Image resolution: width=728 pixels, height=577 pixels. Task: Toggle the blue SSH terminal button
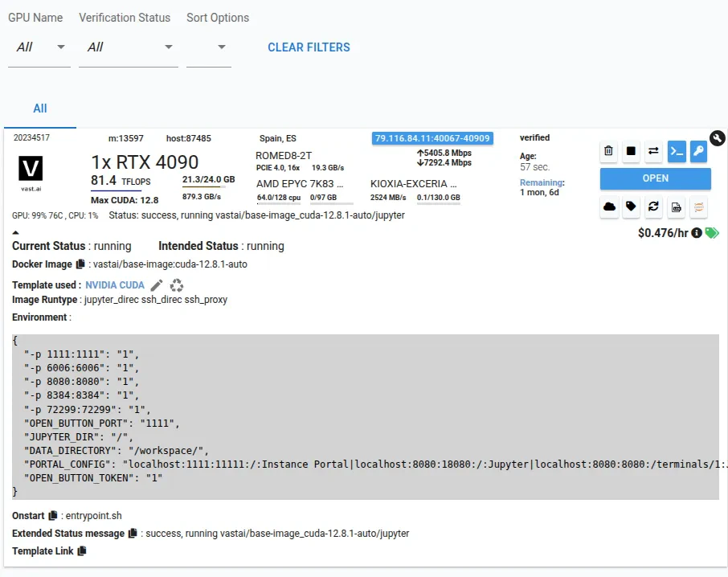pos(676,151)
